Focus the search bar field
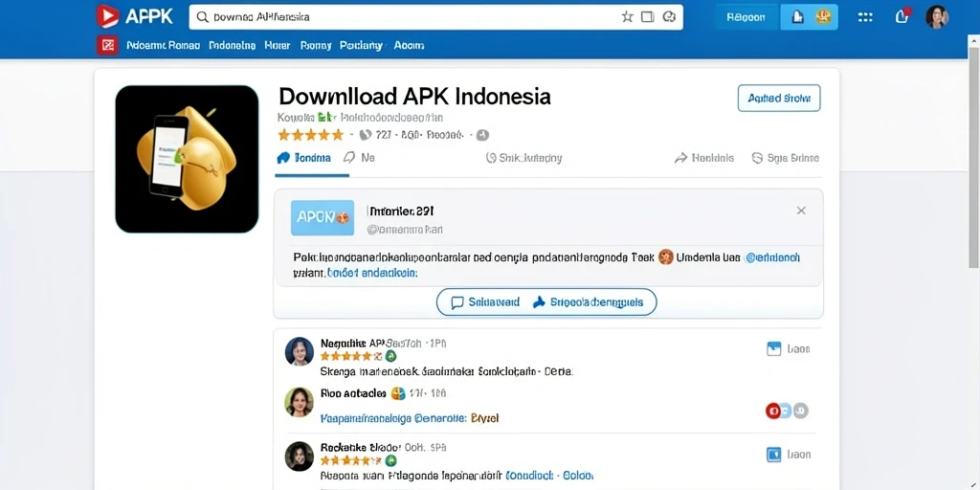Image resolution: width=980 pixels, height=490 pixels. click(435, 17)
